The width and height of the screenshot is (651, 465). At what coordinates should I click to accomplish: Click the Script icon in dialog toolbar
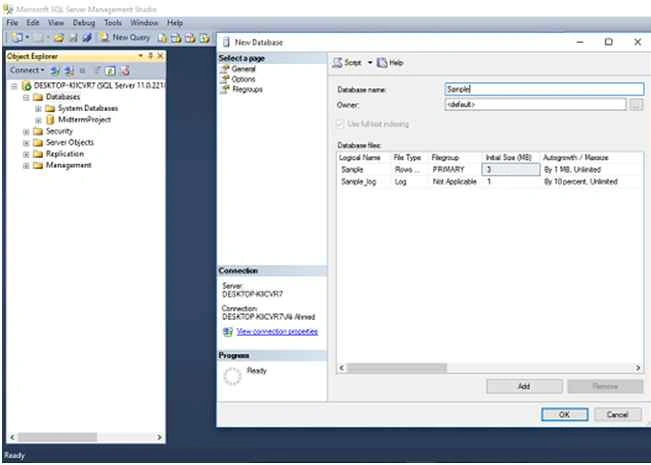(x=337, y=63)
